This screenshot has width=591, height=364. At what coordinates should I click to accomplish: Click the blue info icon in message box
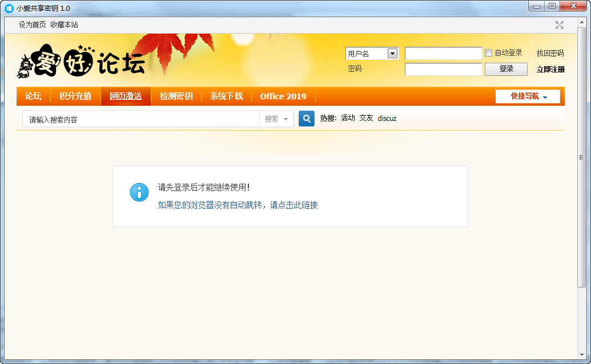[x=139, y=192]
